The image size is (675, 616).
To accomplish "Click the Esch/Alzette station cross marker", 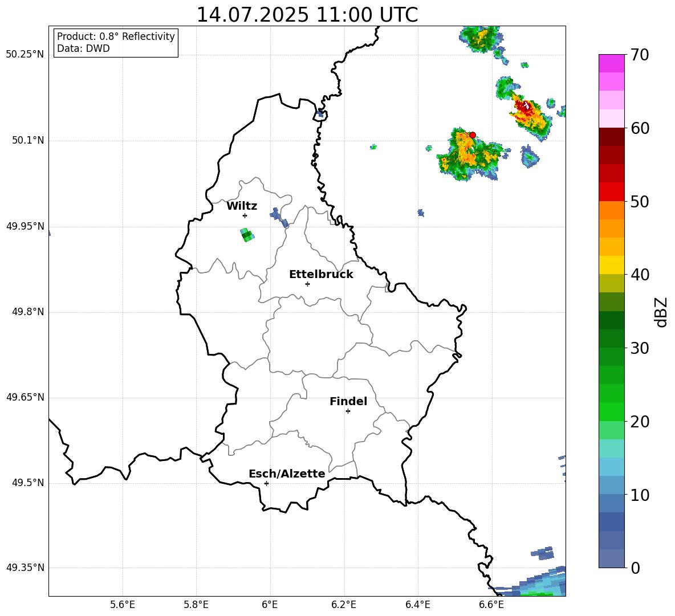I will (266, 483).
